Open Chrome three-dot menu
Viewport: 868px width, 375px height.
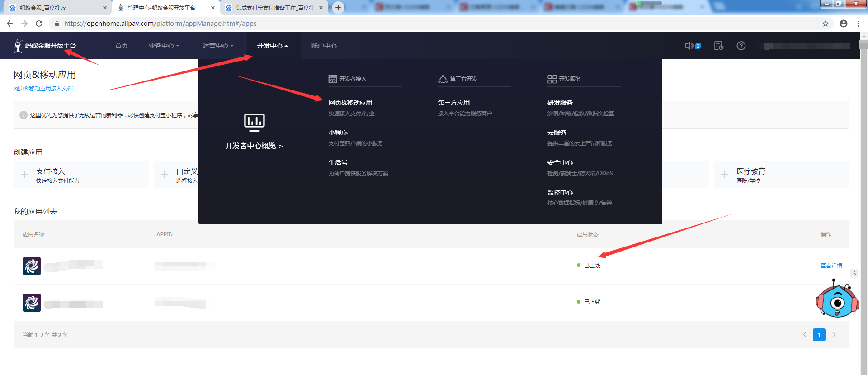click(x=858, y=24)
